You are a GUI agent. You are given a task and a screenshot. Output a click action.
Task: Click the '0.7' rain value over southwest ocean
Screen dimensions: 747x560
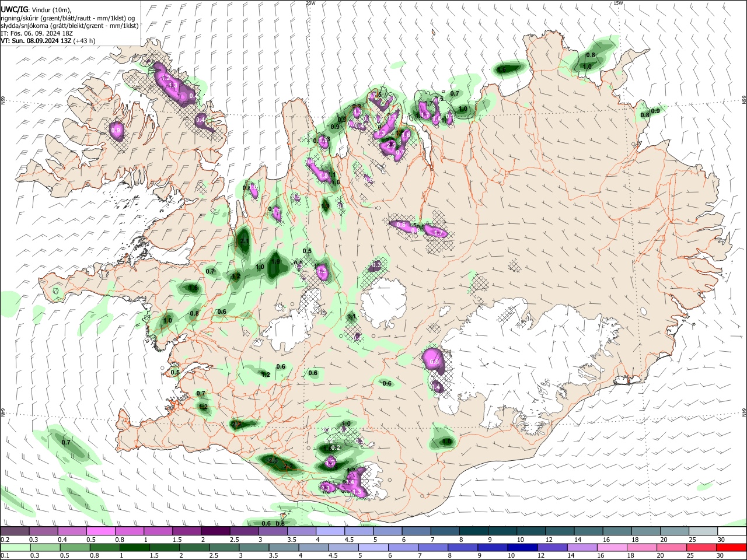pos(66,443)
